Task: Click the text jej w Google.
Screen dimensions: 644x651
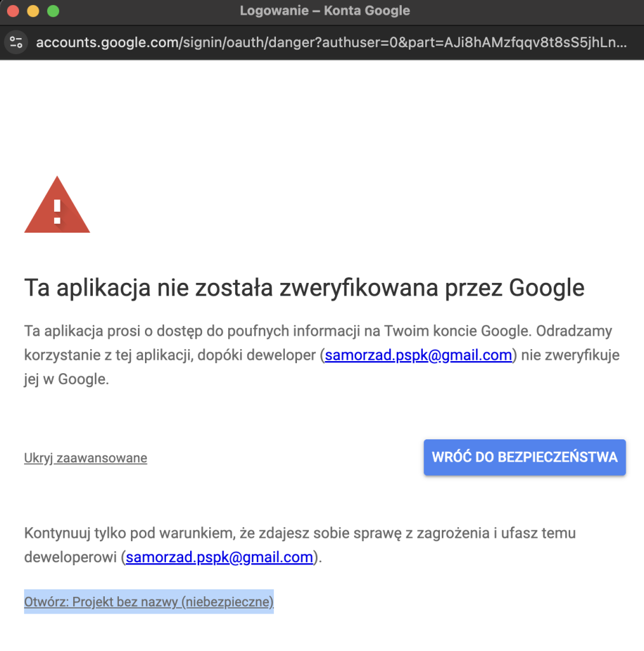Action: [67, 379]
